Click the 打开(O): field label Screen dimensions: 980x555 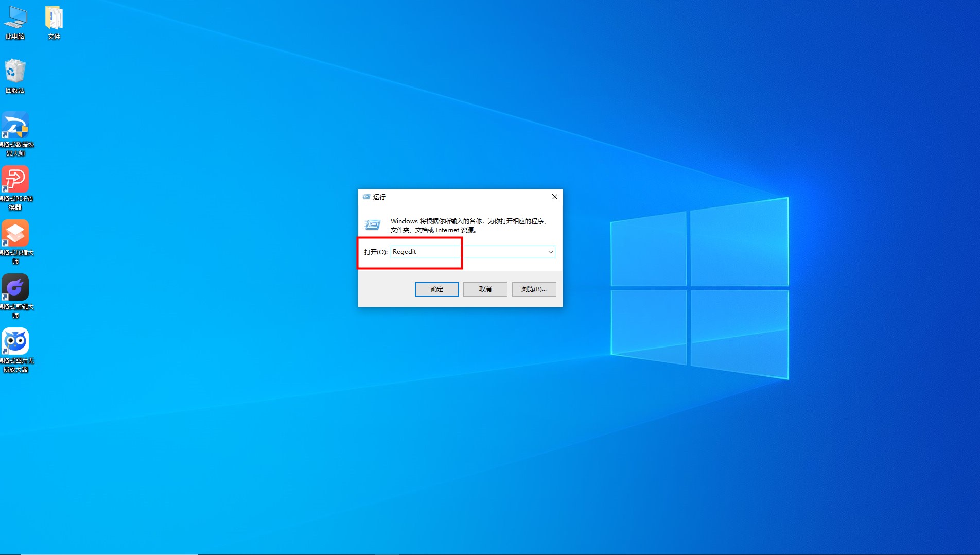[375, 252]
